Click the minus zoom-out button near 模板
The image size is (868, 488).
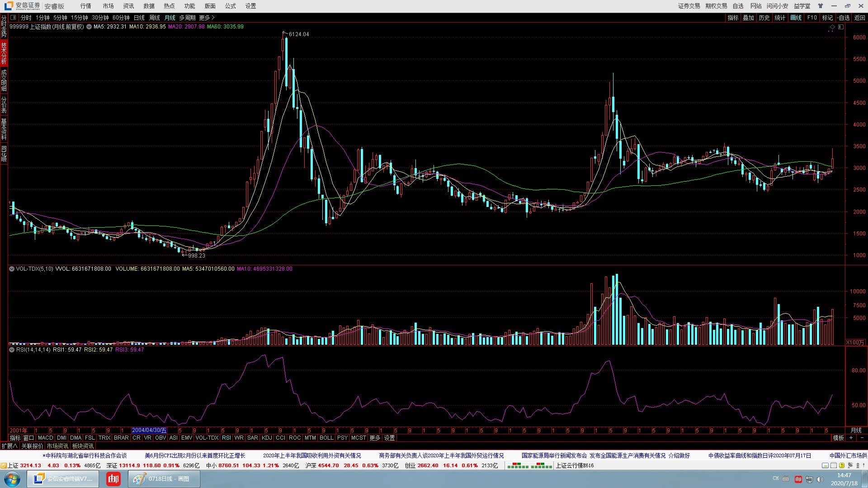click(x=862, y=438)
